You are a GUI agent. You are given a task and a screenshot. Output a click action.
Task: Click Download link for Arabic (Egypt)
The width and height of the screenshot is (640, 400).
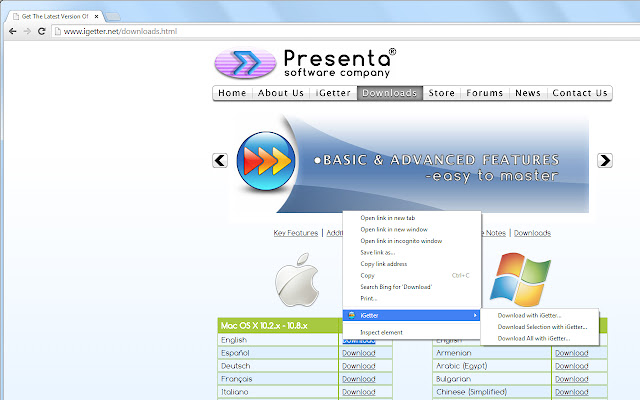point(571,366)
